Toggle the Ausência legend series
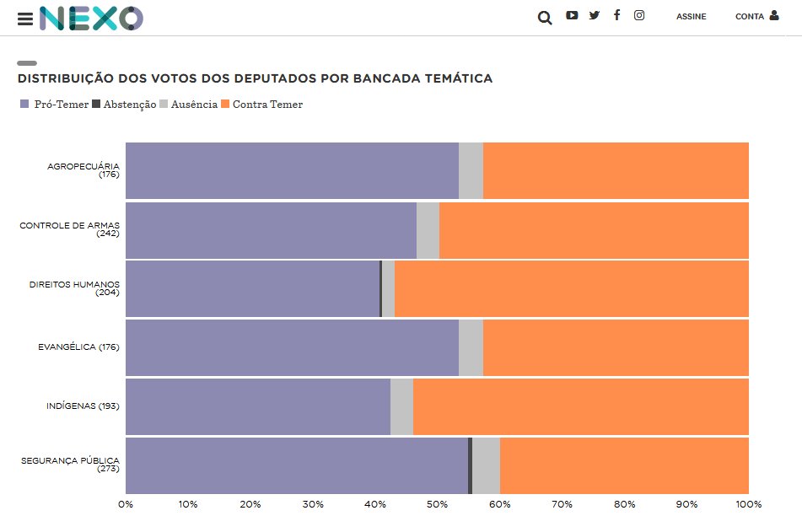The image size is (802, 532). 193,105
